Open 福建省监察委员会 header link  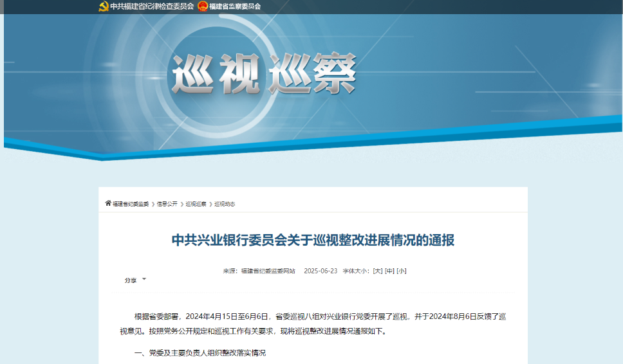click(235, 6)
